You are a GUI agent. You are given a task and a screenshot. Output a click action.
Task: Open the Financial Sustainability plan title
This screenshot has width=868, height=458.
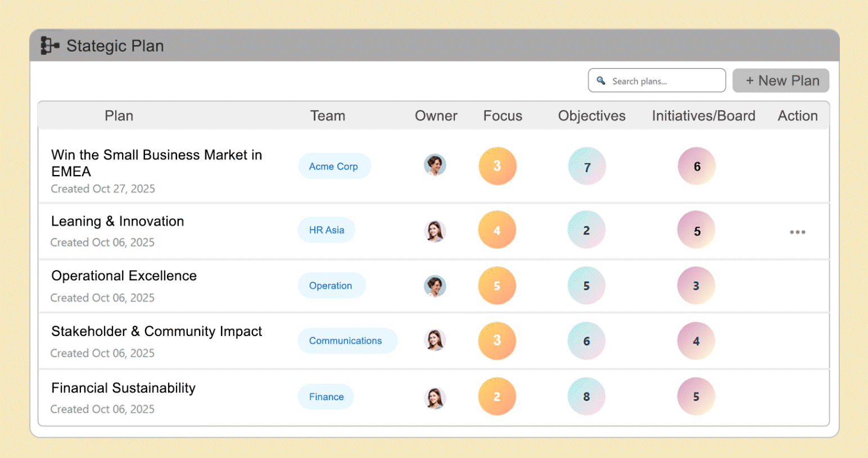(x=124, y=388)
